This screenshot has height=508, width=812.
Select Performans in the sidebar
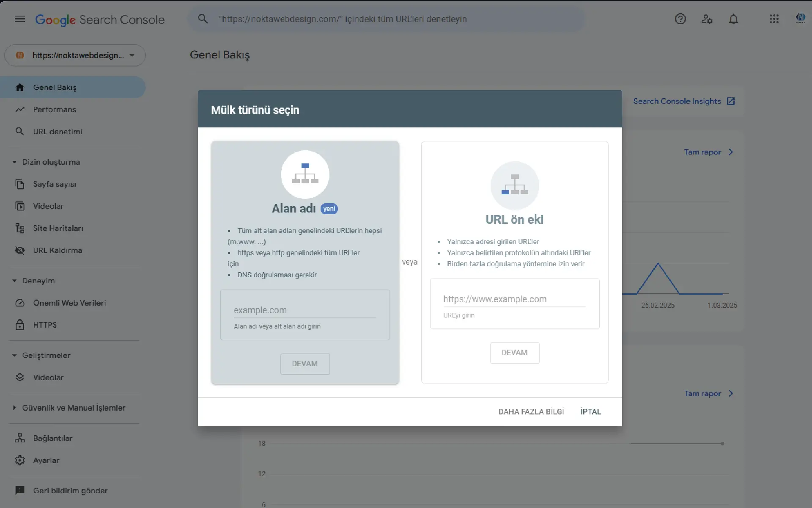click(55, 110)
